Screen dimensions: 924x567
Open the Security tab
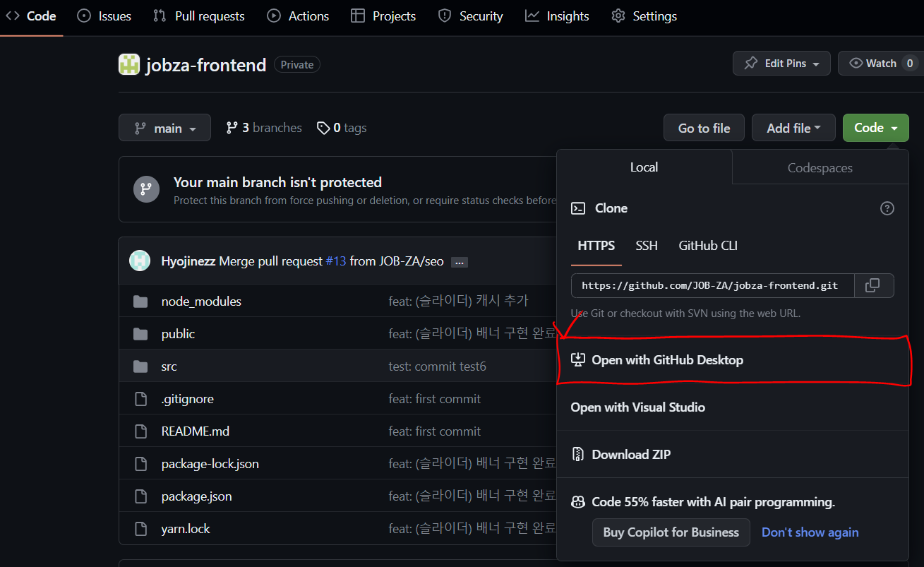click(470, 16)
